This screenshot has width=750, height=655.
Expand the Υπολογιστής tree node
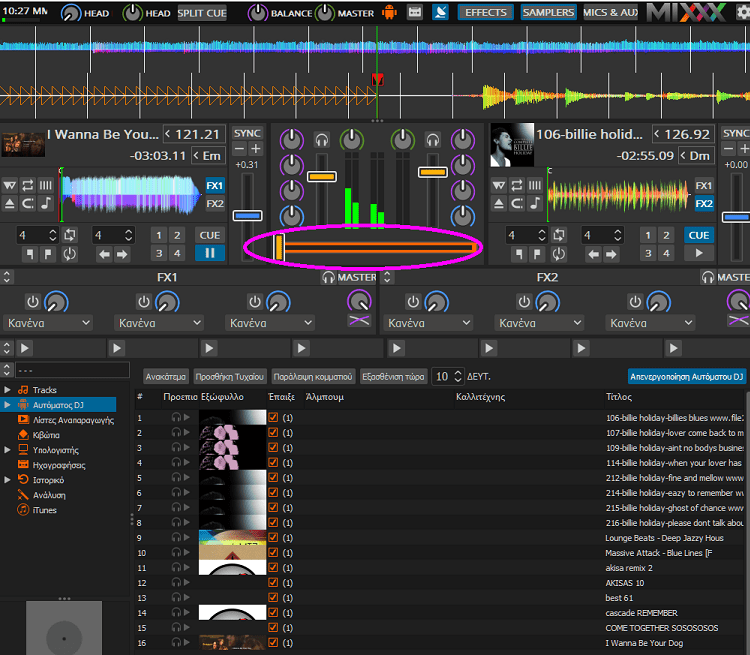coord(8,450)
